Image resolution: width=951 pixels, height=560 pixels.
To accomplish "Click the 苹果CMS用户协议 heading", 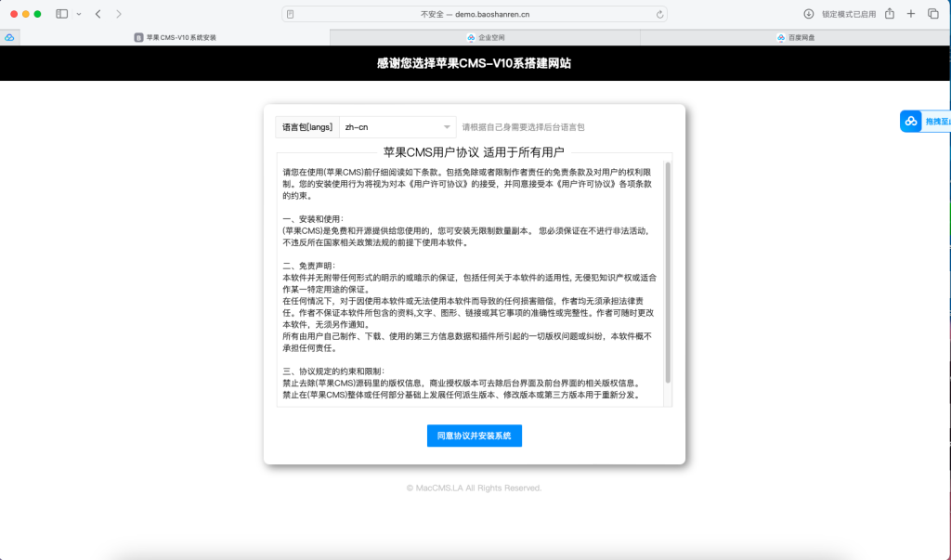I will (x=474, y=152).
